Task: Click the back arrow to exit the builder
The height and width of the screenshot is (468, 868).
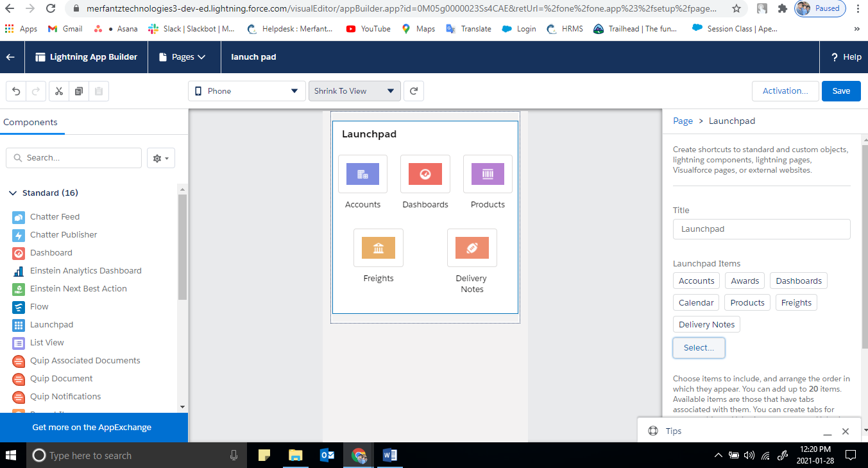Action: 12,56
